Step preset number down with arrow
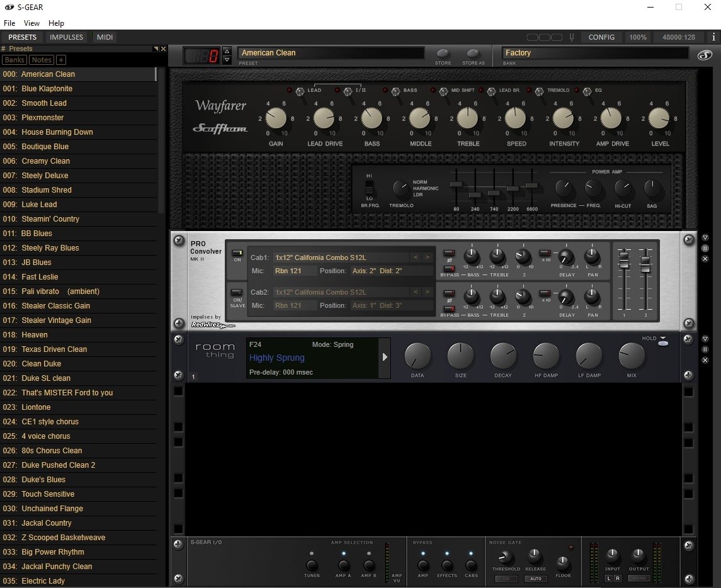Viewport: 721px width, 588px height. point(227,60)
